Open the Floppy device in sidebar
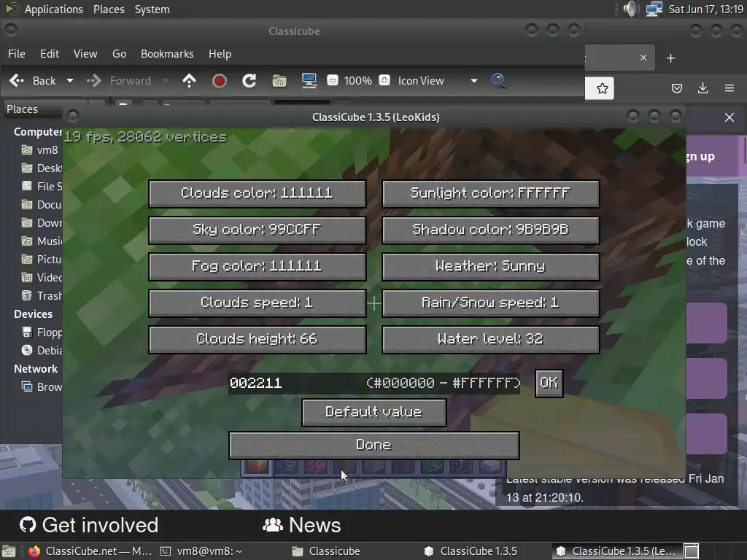 [42, 332]
